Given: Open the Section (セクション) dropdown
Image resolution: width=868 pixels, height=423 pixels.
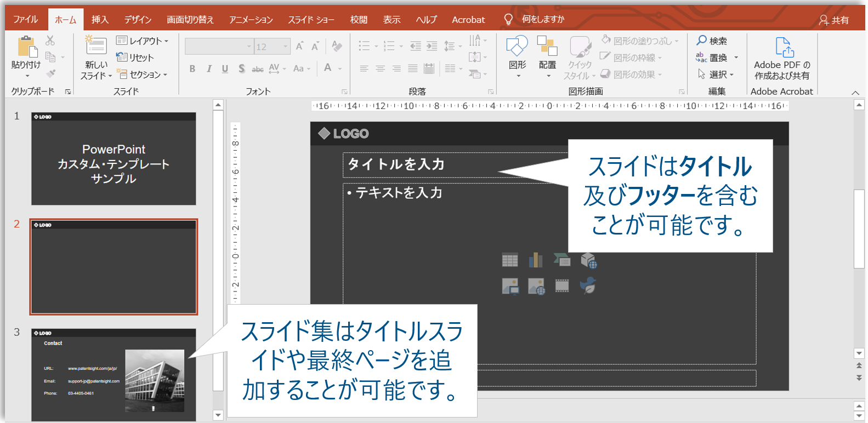Looking at the screenshot, I should [x=143, y=75].
